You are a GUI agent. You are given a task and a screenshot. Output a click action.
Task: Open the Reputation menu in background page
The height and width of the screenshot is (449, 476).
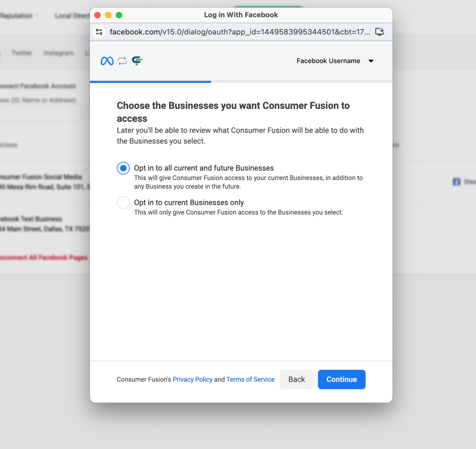(x=19, y=16)
